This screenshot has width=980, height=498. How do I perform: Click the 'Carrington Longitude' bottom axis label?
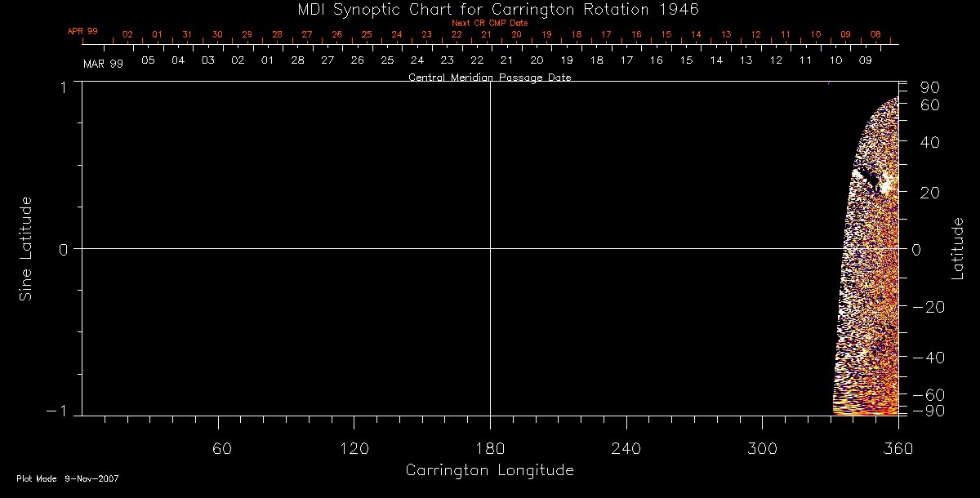[489, 470]
